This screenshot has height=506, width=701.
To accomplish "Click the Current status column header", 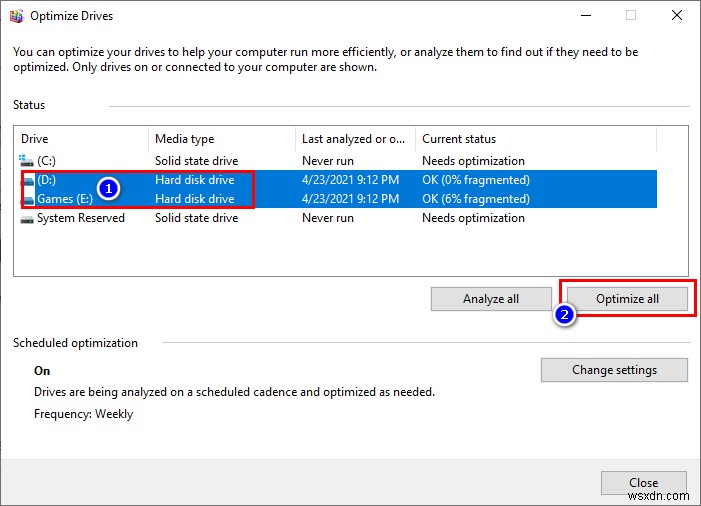I will (536, 139).
